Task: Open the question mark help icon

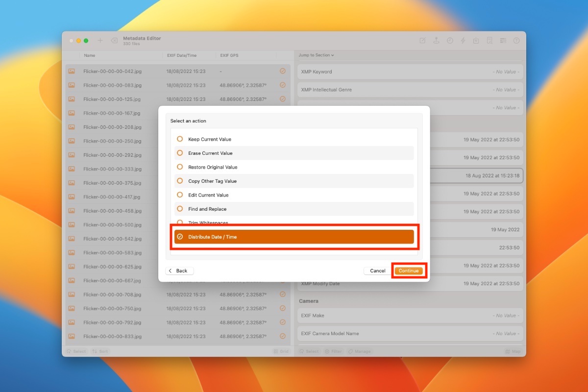Action: 516,41
